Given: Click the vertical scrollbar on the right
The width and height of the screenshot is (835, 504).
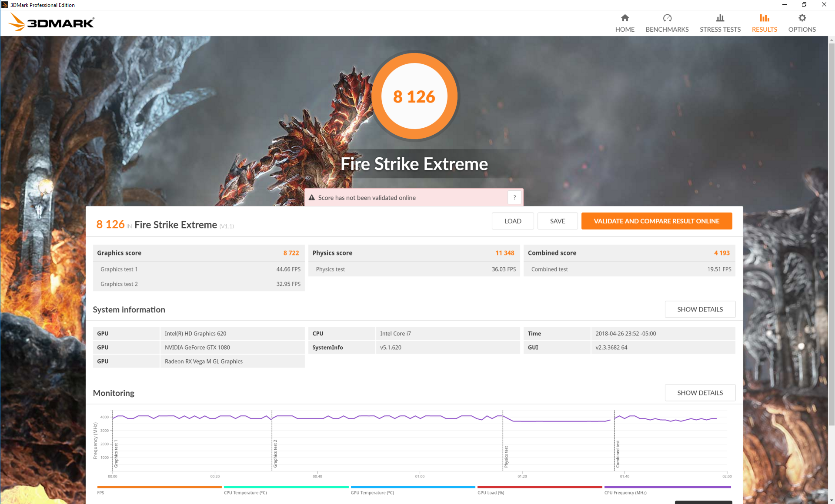Looking at the screenshot, I should click(831, 235).
